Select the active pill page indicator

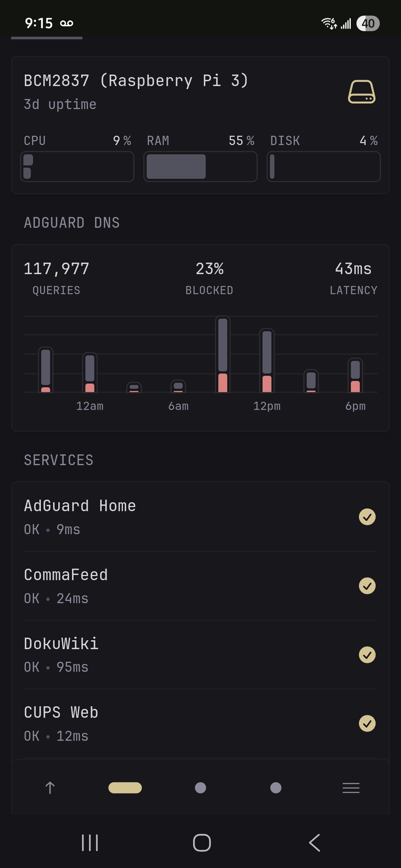[125, 788]
